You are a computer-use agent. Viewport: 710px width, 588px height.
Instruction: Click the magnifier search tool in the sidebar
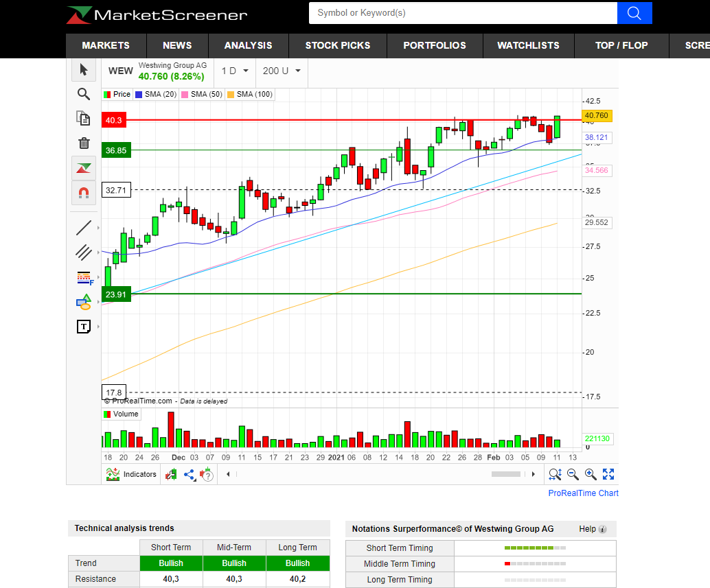(84, 95)
